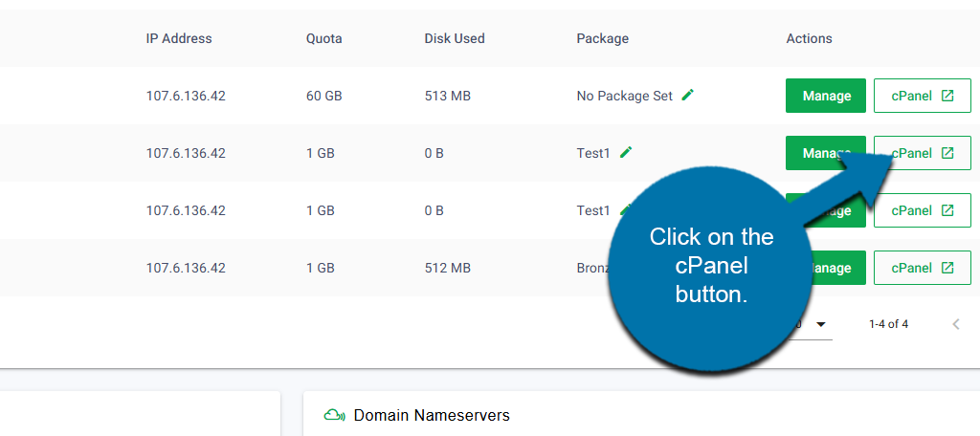Go to the previous page using the chevron
The height and width of the screenshot is (436, 980).
tap(955, 324)
